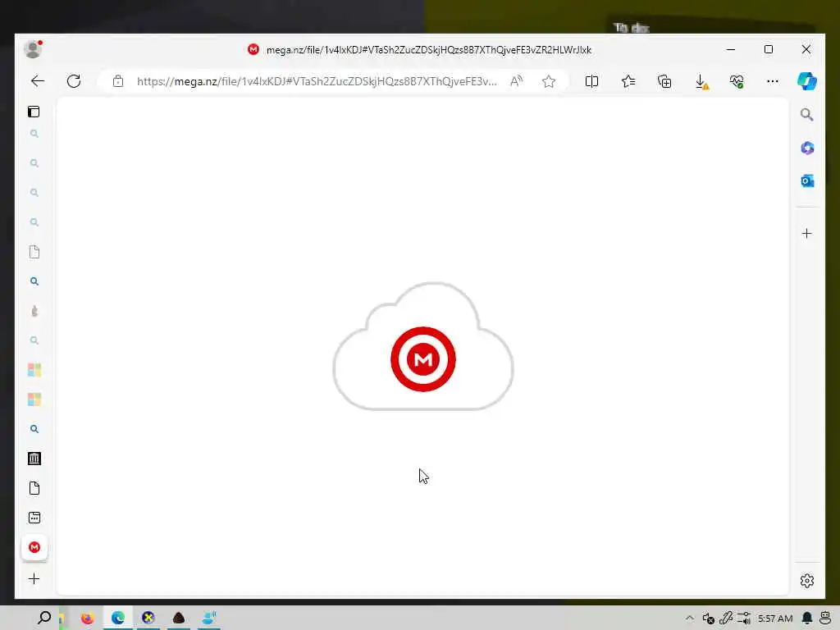840x630 pixels.
Task: Switch to the flame icon tab
Action: pyautogui.click(x=34, y=311)
